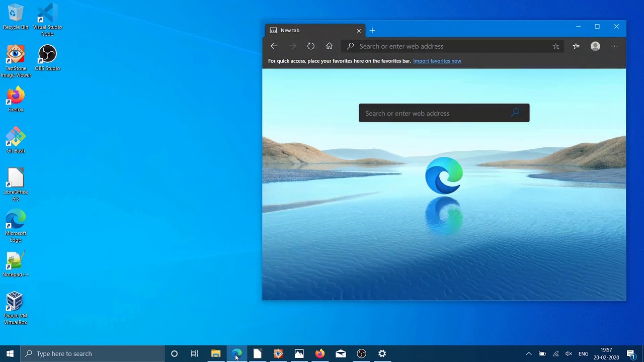The height and width of the screenshot is (362, 644).
Task: Open Firefox from the taskbar
Action: point(320,353)
